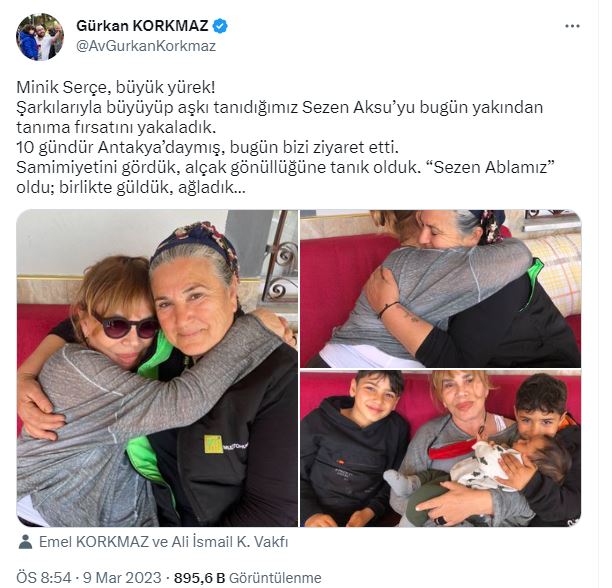The width and height of the screenshot is (612, 588).
Task: Open top-right photo of embrace on sofa
Action: pos(441,289)
